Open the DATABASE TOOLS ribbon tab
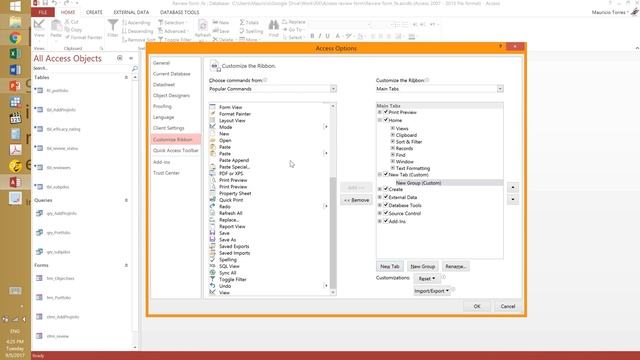 180,12
